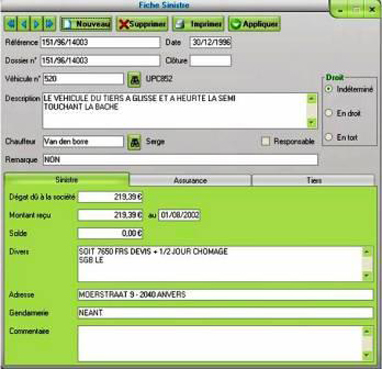Screen dimensions: 382x369
Task: Delete record with Supprimer button
Action: (142, 24)
